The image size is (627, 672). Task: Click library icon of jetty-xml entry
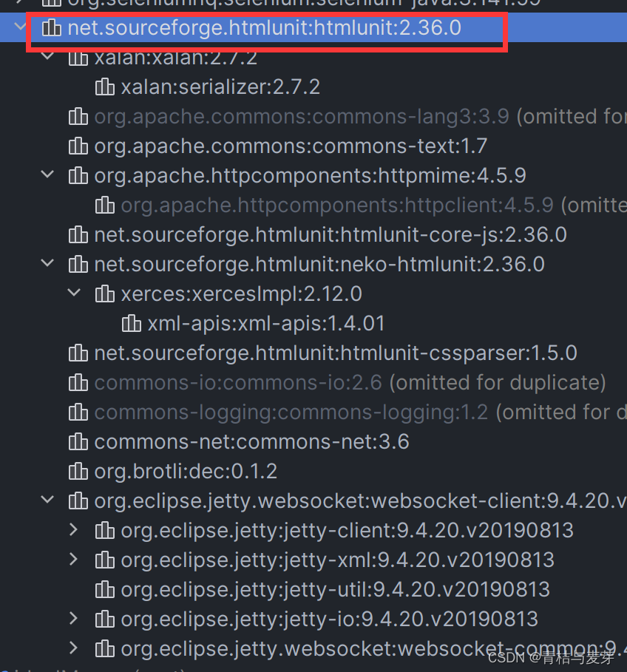point(104,560)
